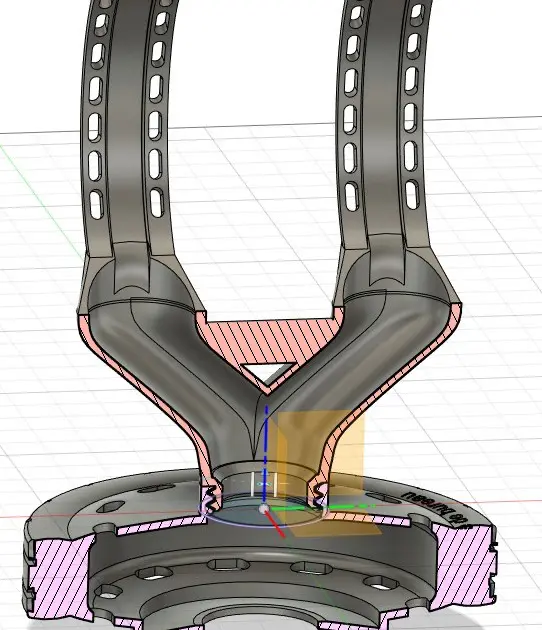Select the left pink hatched flange section
Image resolution: width=542 pixels, height=630 pixels.
tap(60, 577)
